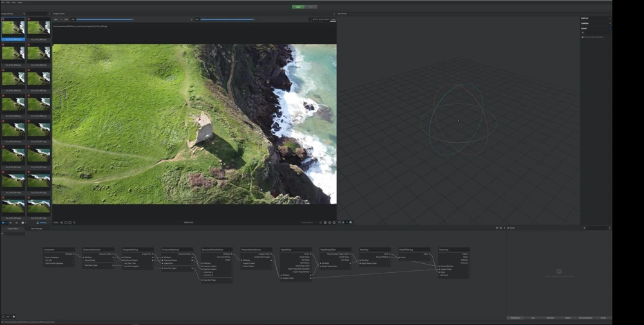Select the second thumbnail in top row
The image size is (644, 325).
tap(39, 28)
